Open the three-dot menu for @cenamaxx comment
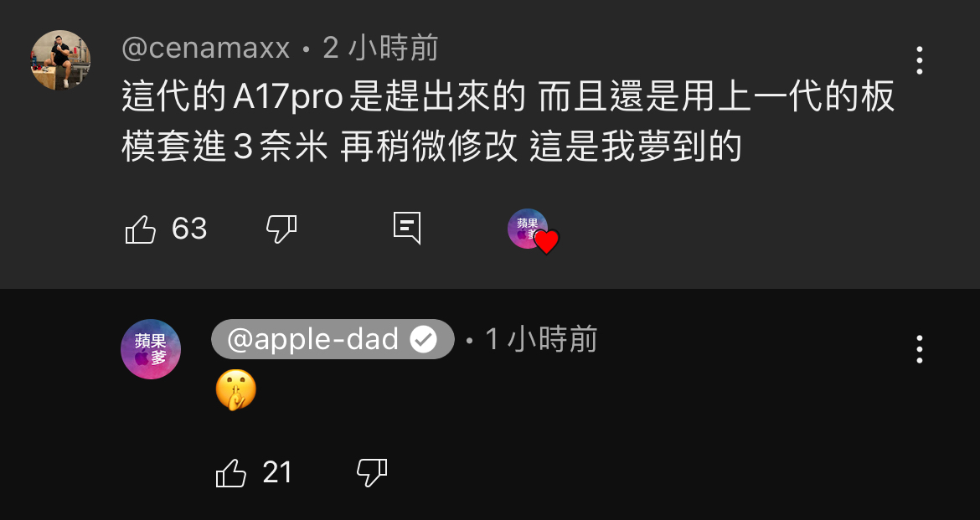 [x=920, y=60]
